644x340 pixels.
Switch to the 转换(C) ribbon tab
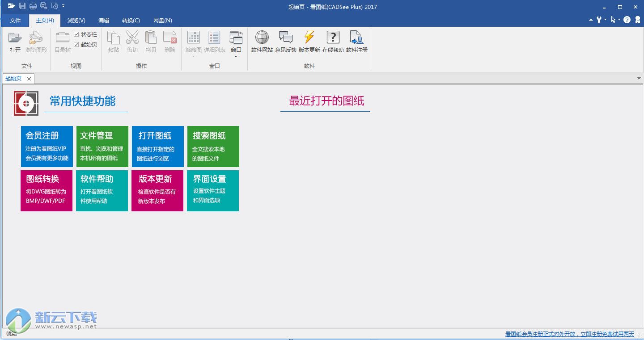tap(131, 21)
